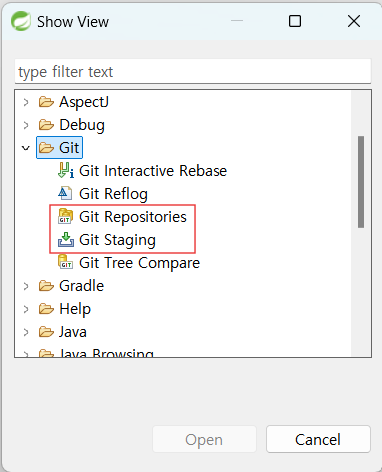Select the Git Tree Compare view
This screenshot has width=382, height=472.
[139, 263]
